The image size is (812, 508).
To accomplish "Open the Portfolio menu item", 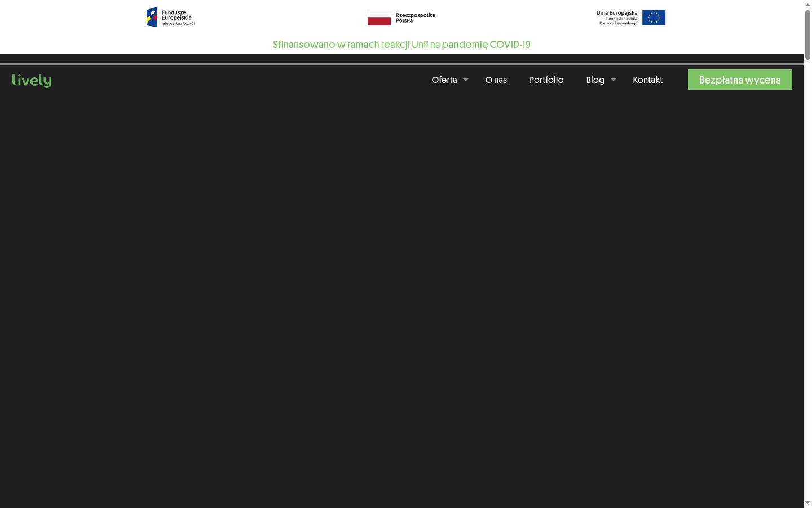I will (546, 80).
